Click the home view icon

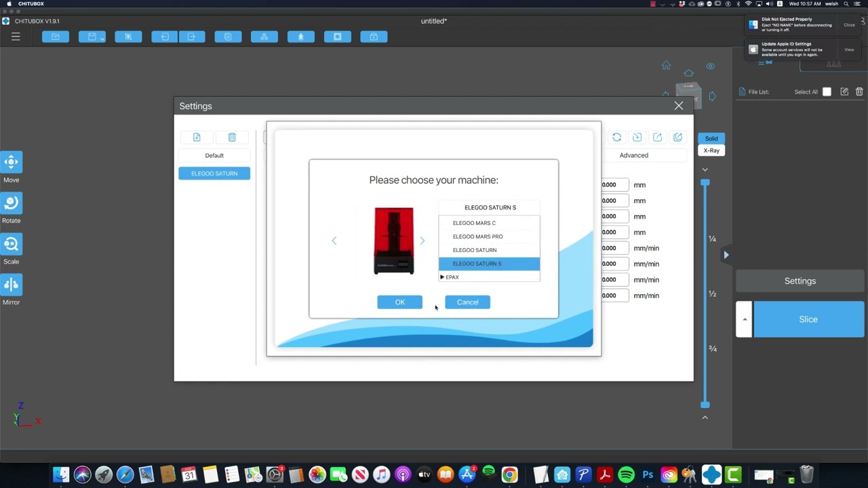(667, 66)
